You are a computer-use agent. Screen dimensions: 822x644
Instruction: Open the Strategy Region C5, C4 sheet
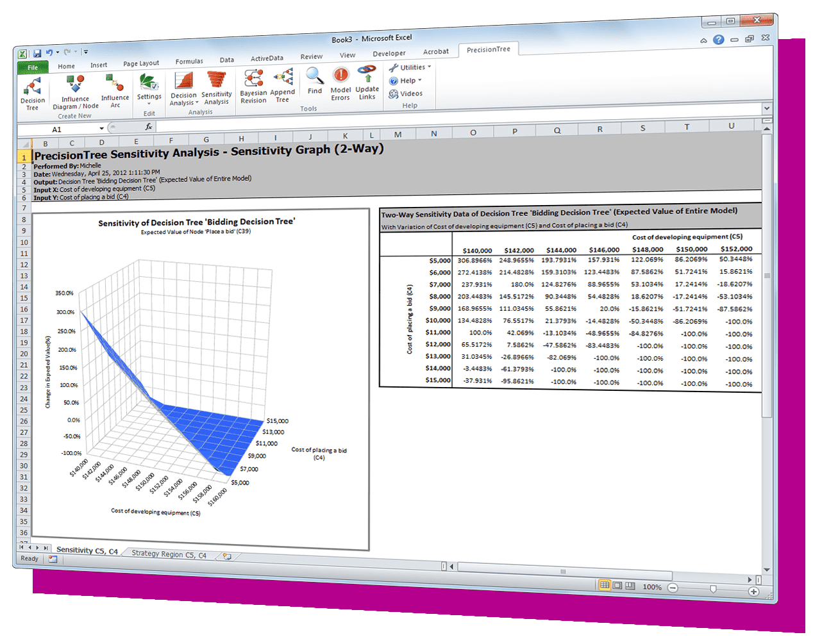coord(169,554)
